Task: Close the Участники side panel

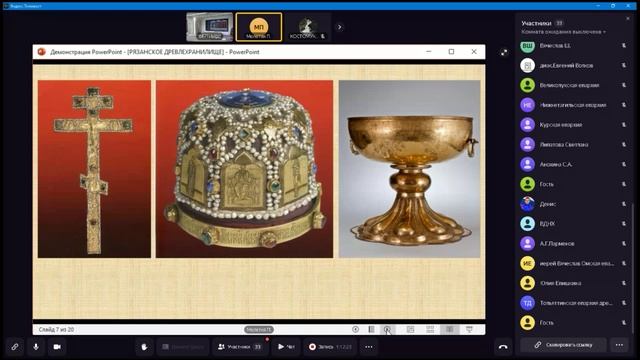Action: [628, 18]
